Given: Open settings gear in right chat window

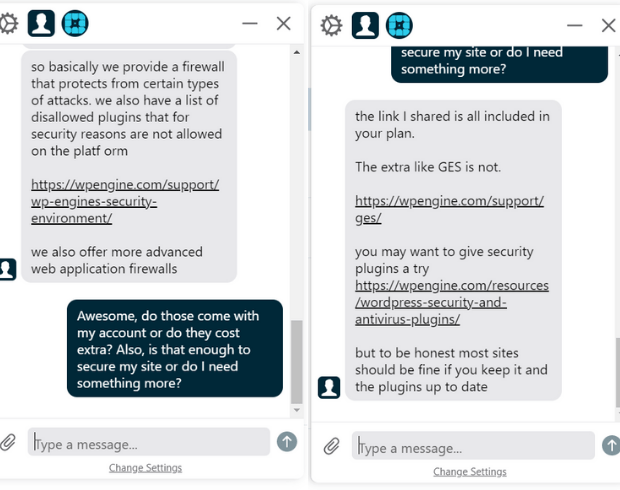Looking at the screenshot, I should pyautogui.click(x=331, y=25).
